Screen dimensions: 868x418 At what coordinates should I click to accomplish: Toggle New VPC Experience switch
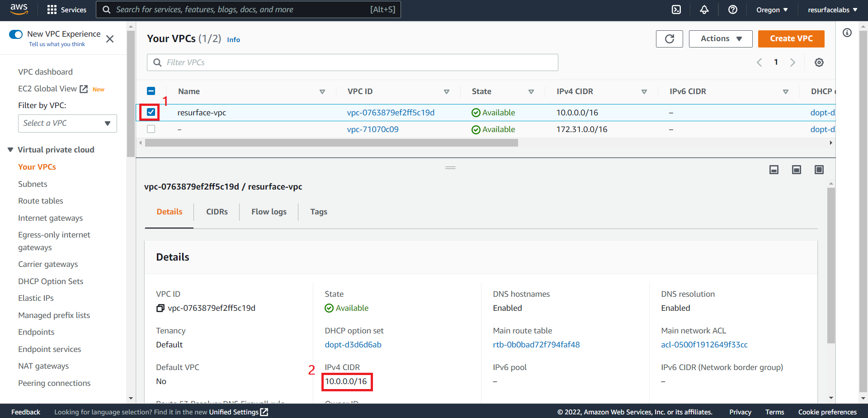coord(16,34)
